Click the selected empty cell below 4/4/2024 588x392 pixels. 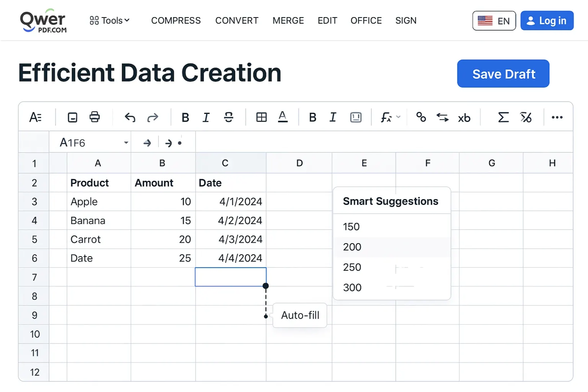(231, 277)
